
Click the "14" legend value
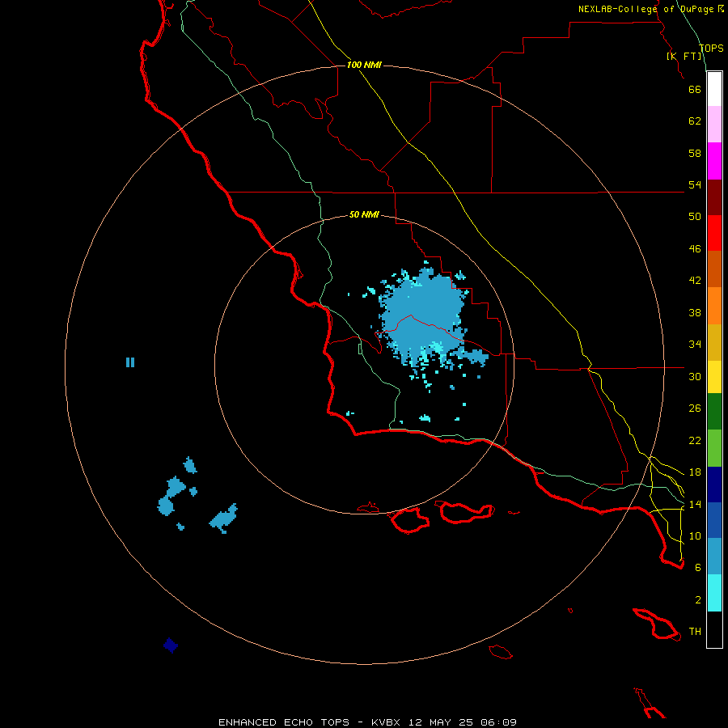pos(695,504)
